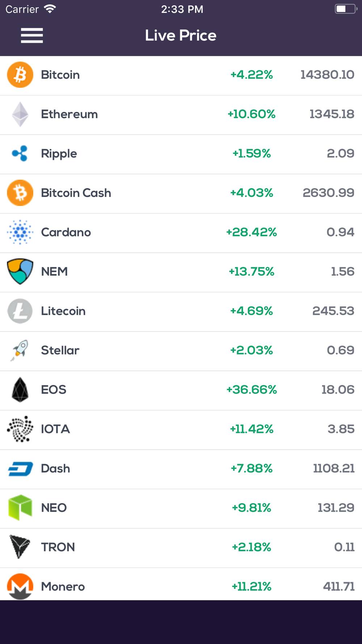Tap the TRON triangle icon
The width and height of the screenshot is (362, 644).
[20, 547]
